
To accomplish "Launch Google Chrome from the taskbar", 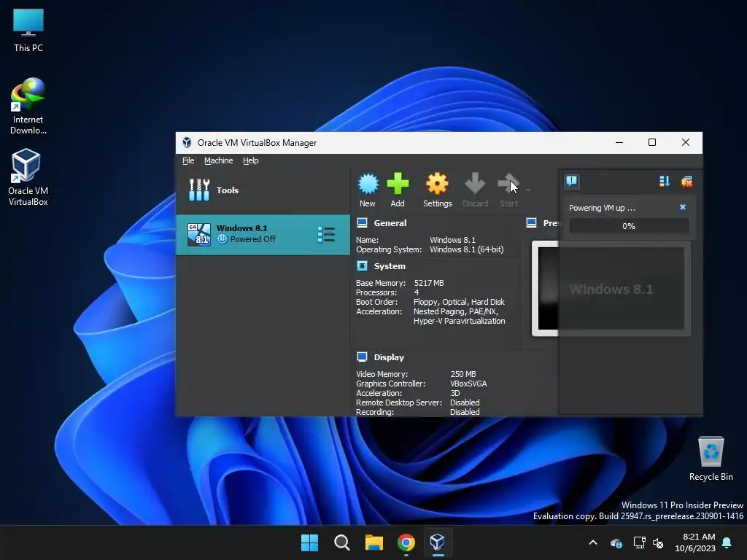I will click(406, 542).
